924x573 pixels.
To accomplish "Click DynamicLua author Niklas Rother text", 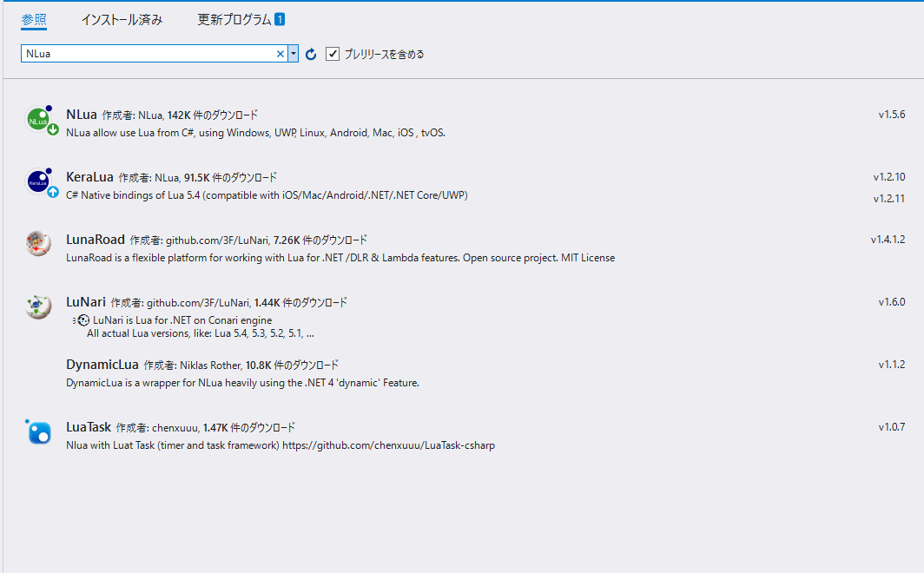I will (x=210, y=366).
